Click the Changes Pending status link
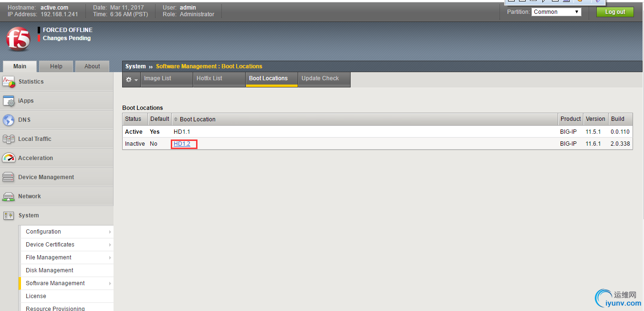644x311 pixels. click(x=67, y=38)
